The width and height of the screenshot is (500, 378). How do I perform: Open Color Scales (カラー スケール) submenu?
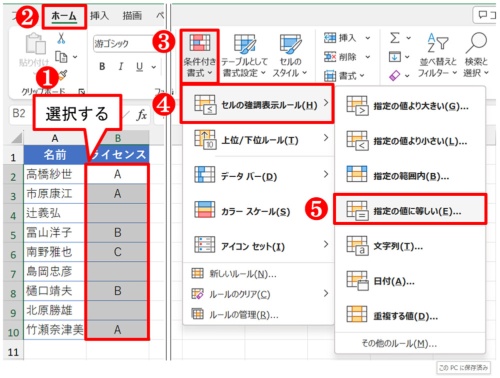(259, 211)
